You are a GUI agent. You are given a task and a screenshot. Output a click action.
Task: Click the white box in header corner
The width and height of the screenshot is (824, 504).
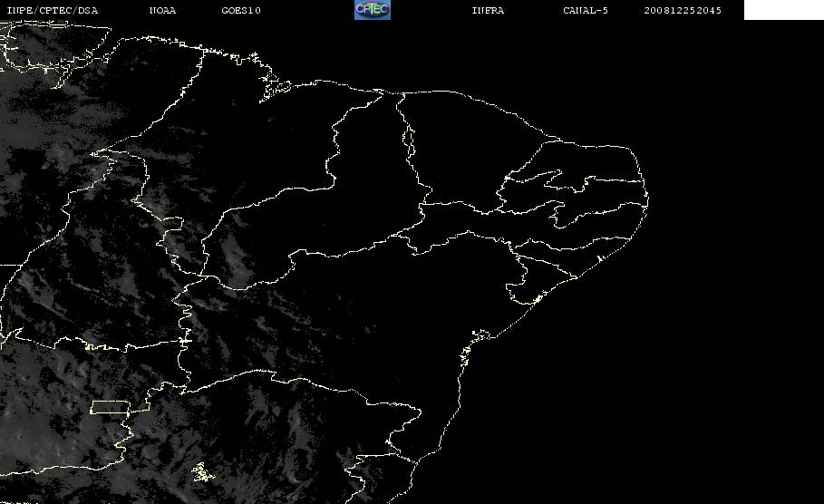(784, 9)
